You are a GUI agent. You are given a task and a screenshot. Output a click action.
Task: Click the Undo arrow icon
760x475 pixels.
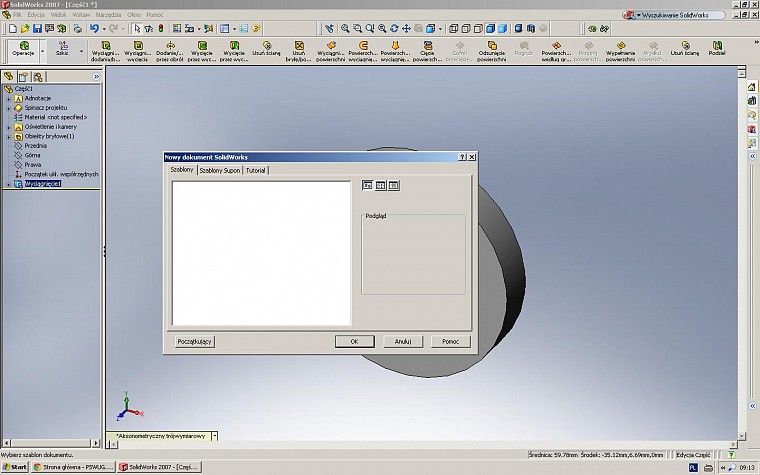(95, 29)
